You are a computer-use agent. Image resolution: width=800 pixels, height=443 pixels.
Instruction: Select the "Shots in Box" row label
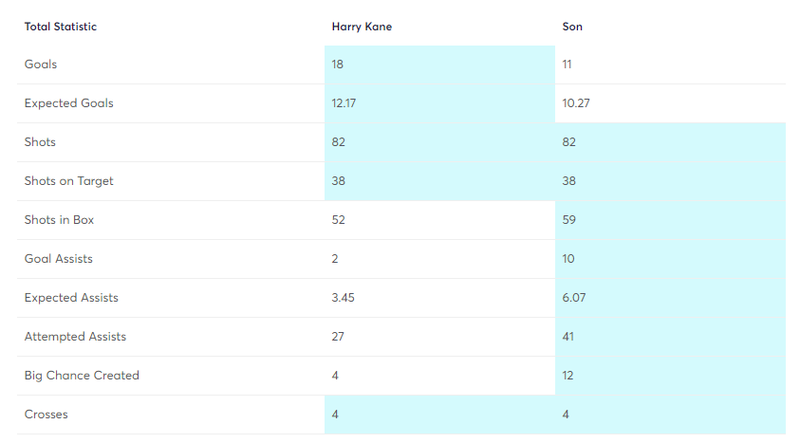click(59, 220)
